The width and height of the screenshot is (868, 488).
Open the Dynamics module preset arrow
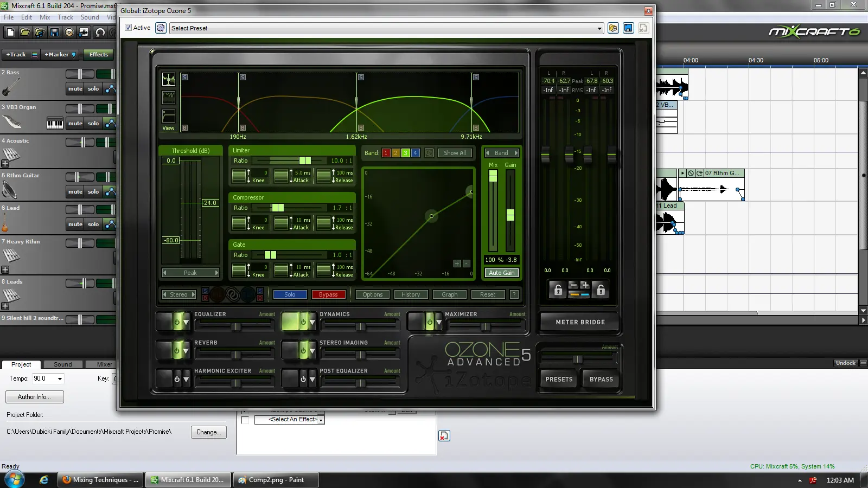tap(312, 322)
